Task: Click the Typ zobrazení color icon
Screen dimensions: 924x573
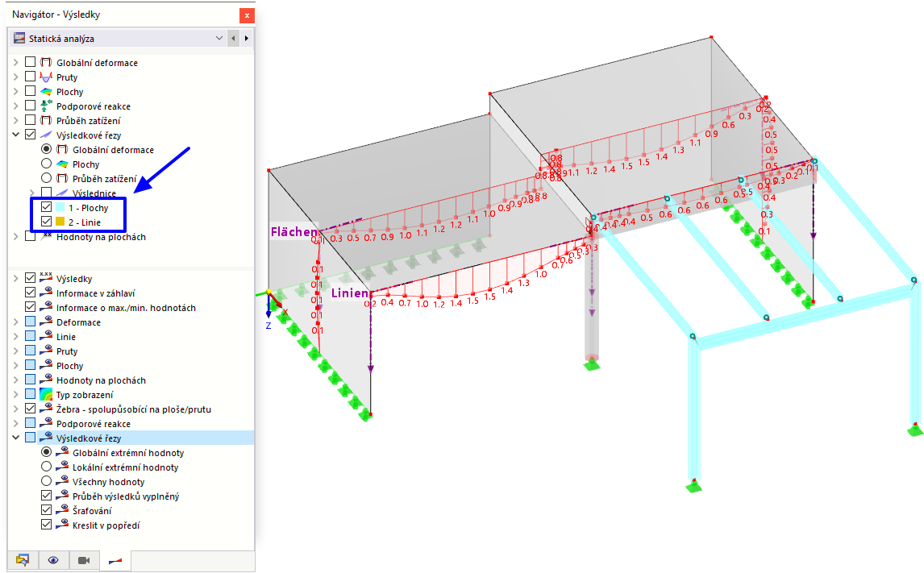Action: coord(46,394)
